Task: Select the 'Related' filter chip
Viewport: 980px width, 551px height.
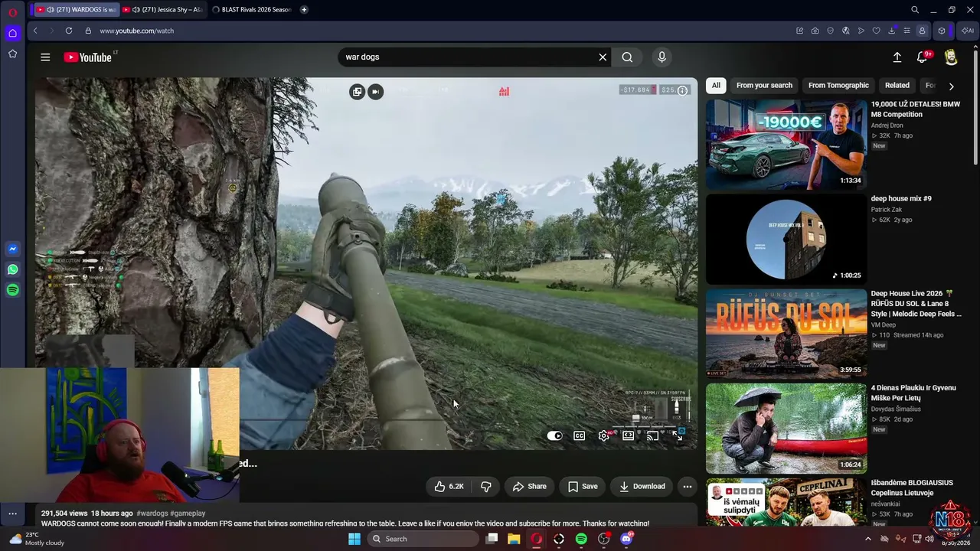Action: click(x=897, y=86)
